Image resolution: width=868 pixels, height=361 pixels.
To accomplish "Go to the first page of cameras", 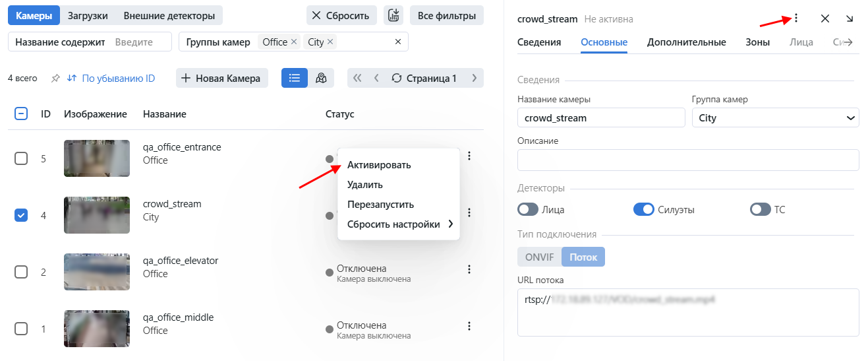I will coord(357,78).
